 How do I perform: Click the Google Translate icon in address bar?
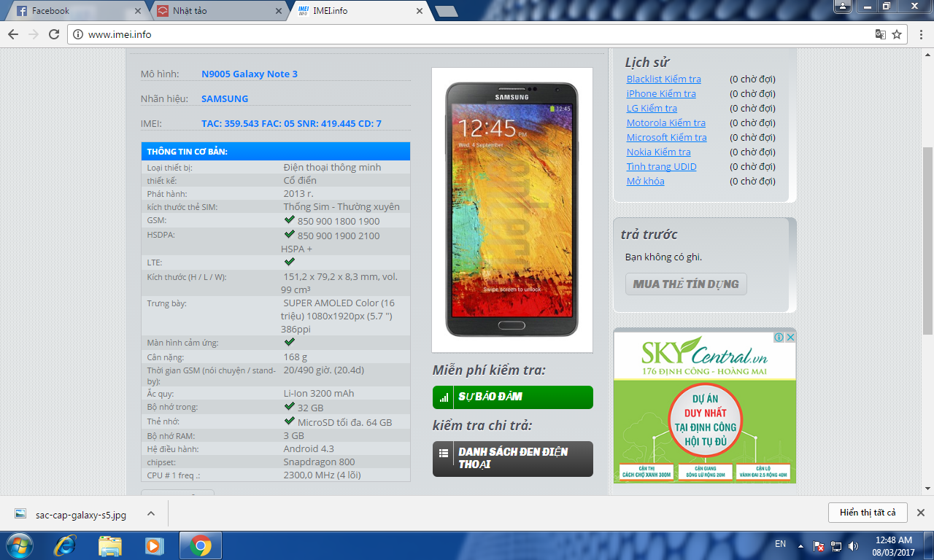click(x=881, y=34)
